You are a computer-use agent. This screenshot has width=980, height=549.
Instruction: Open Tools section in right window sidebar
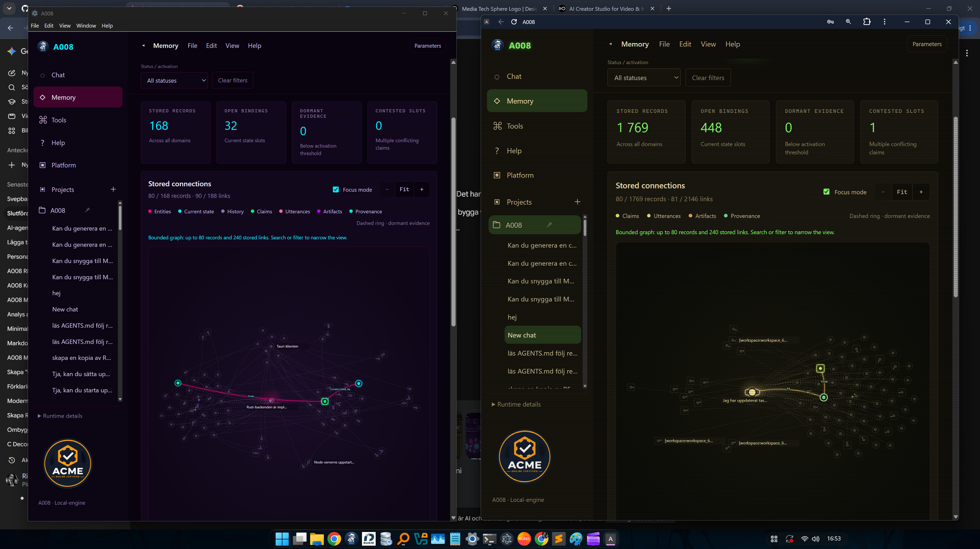point(537,126)
